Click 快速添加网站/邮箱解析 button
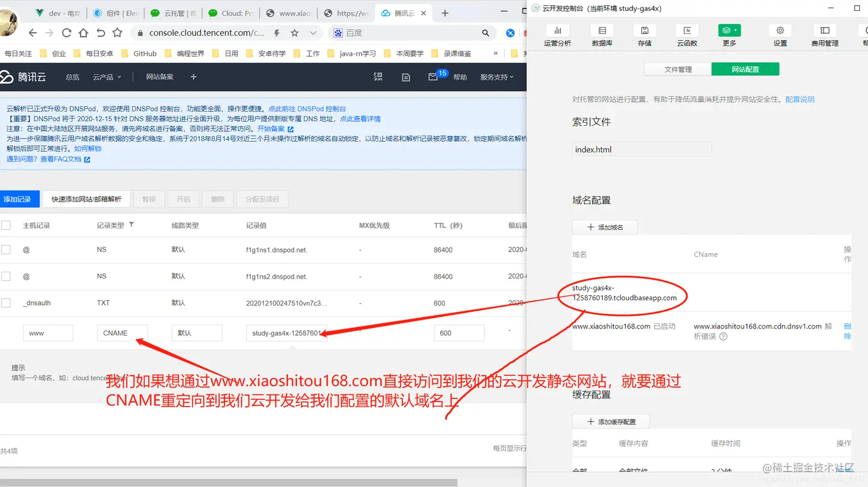868x487 pixels. pyautogui.click(x=86, y=199)
